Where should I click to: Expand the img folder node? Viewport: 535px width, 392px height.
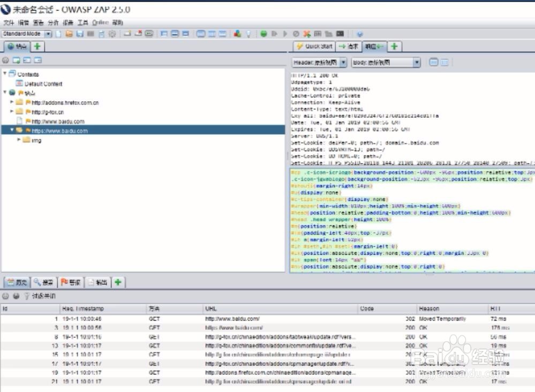pos(19,140)
